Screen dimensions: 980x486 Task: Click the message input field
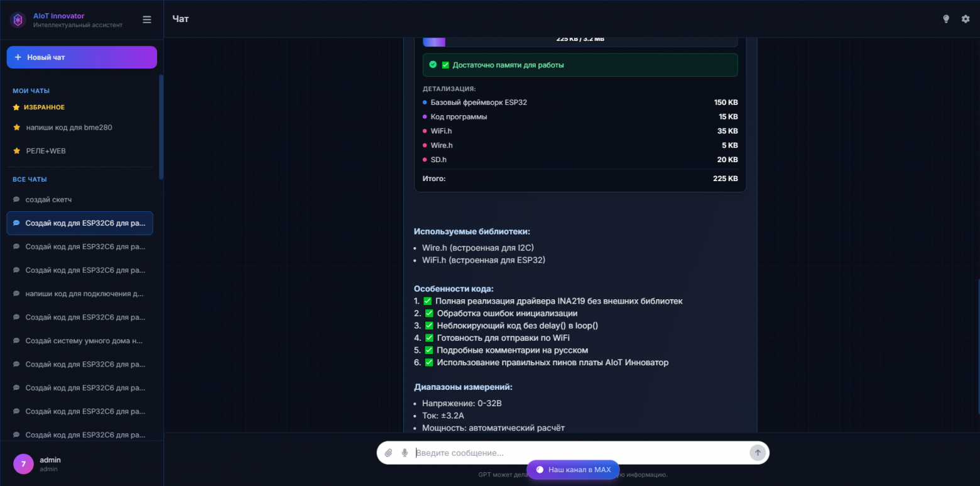(x=578, y=453)
